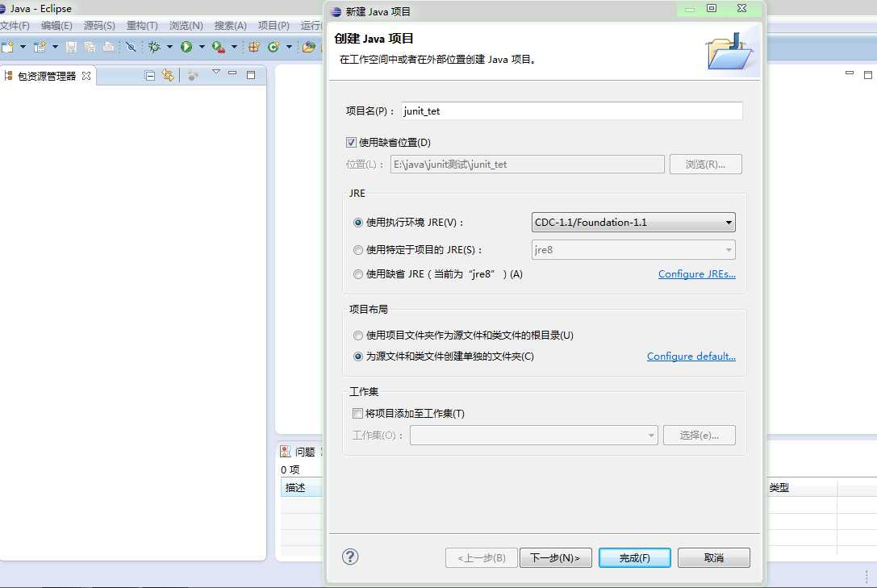
Task: Select 使用缺省 JRE radio button
Action: 358,274
